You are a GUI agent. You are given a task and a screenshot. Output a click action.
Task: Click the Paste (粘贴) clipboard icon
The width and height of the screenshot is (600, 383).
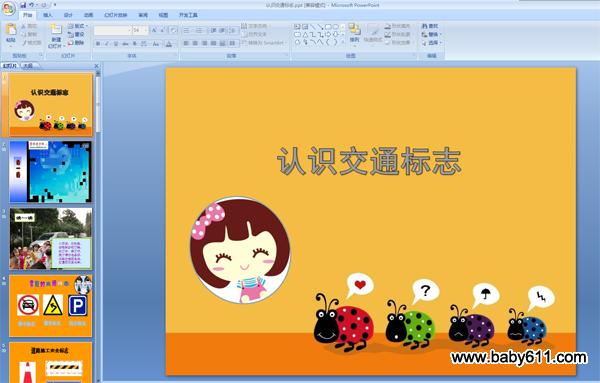point(11,30)
